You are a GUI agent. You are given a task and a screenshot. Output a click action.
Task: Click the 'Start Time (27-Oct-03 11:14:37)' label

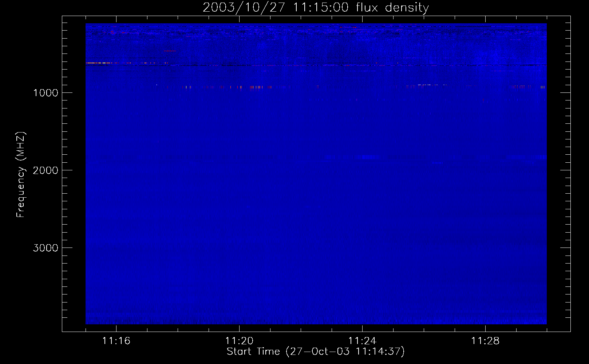pos(316,352)
